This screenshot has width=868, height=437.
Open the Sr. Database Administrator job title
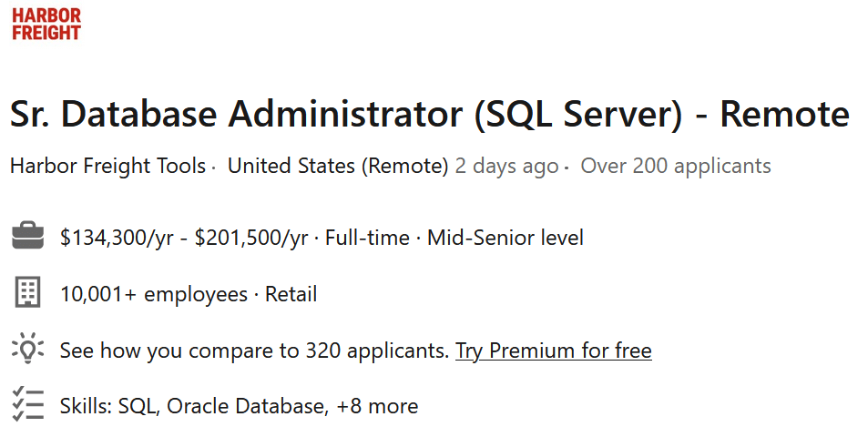tap(429, 115)
